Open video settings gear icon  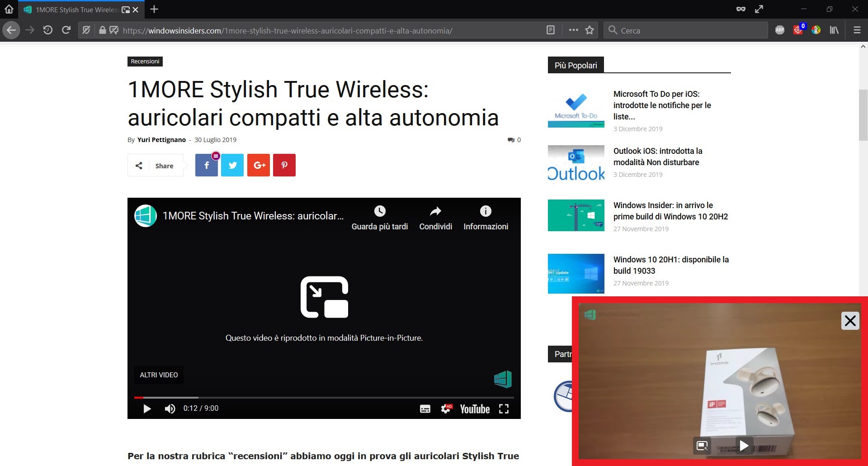pos(446,409)
